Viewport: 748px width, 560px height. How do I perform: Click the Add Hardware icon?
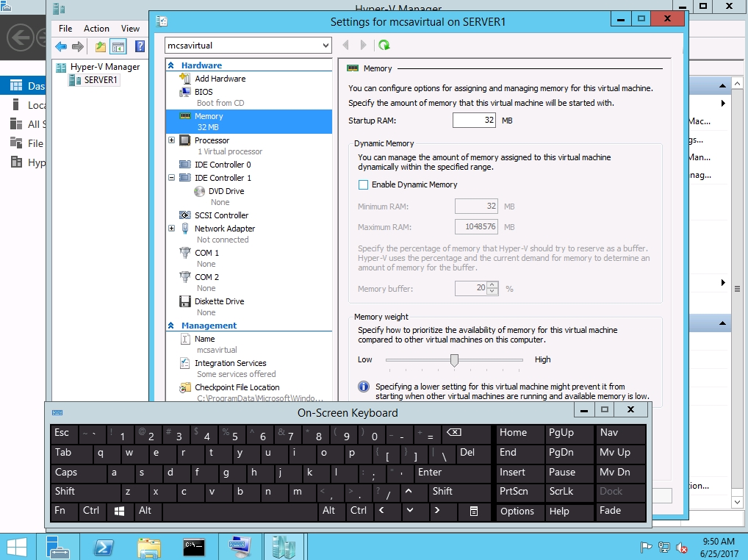click(184, 78)
